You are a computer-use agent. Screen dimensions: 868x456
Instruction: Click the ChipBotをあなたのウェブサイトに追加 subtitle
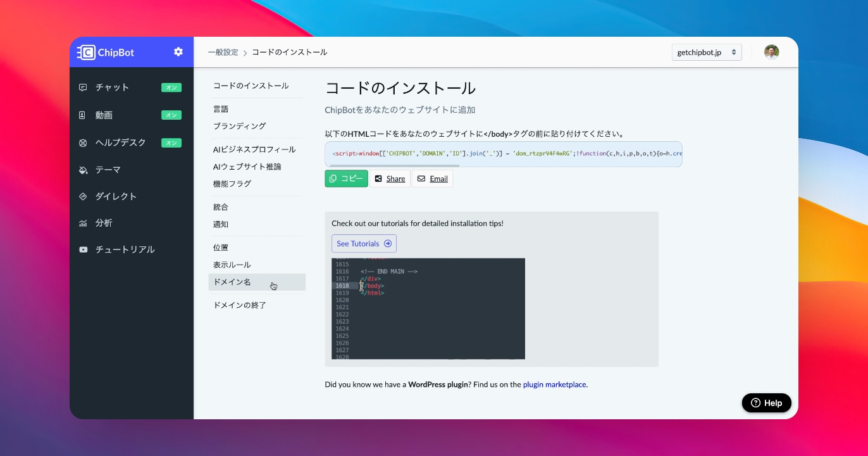click(400, 110)
